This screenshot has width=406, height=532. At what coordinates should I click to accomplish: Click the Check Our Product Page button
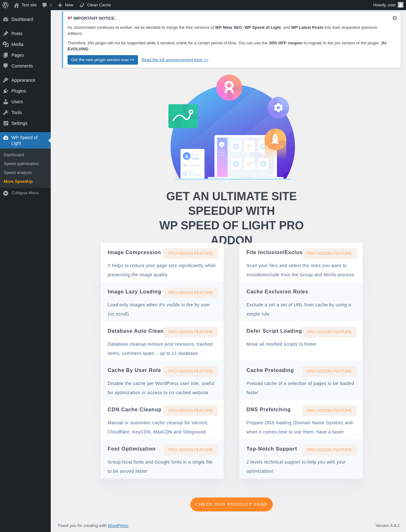pyautogui.click(x=232, y=504)
